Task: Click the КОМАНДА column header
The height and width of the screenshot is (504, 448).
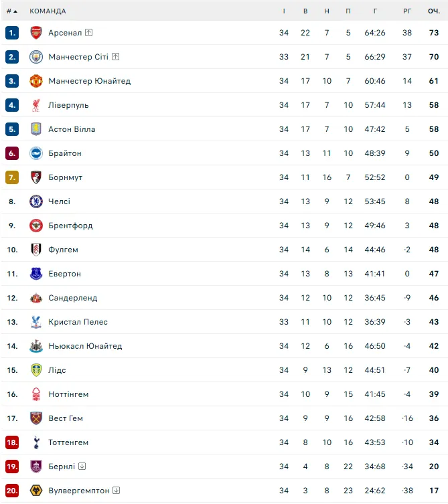Action: click(48, 11)
